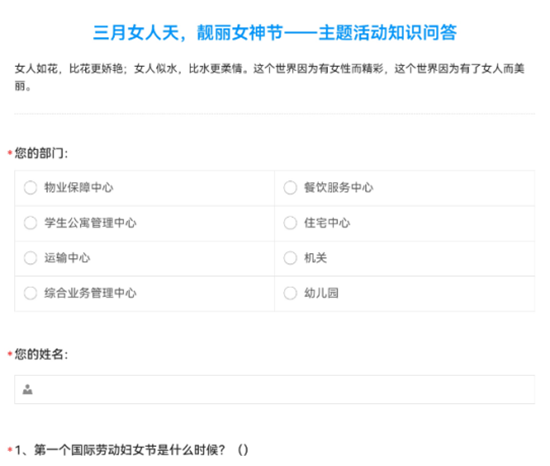Pick the 机关 radio option
This screenshot has height=466, width=550.
click(290, 258)
